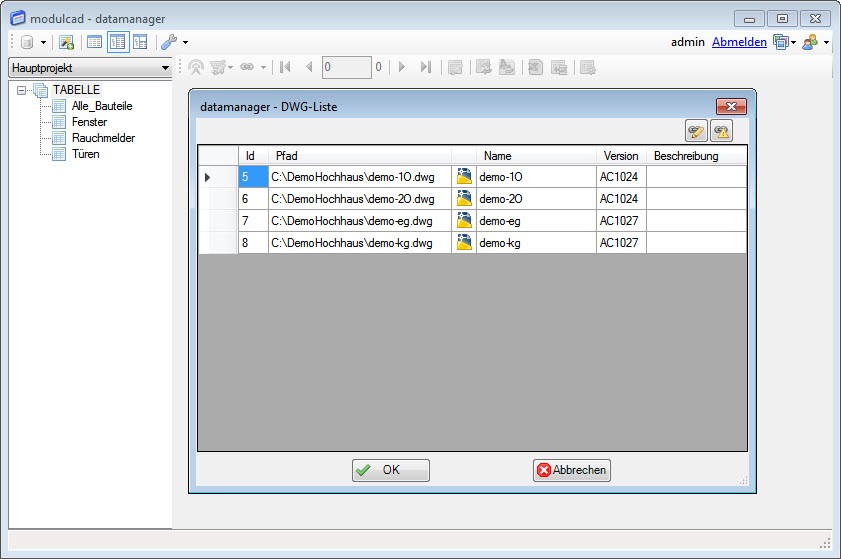The width and height of the screenshot is (841, 559).
Task: Click the Beschreibung column header
Action: tap(696, 156)
